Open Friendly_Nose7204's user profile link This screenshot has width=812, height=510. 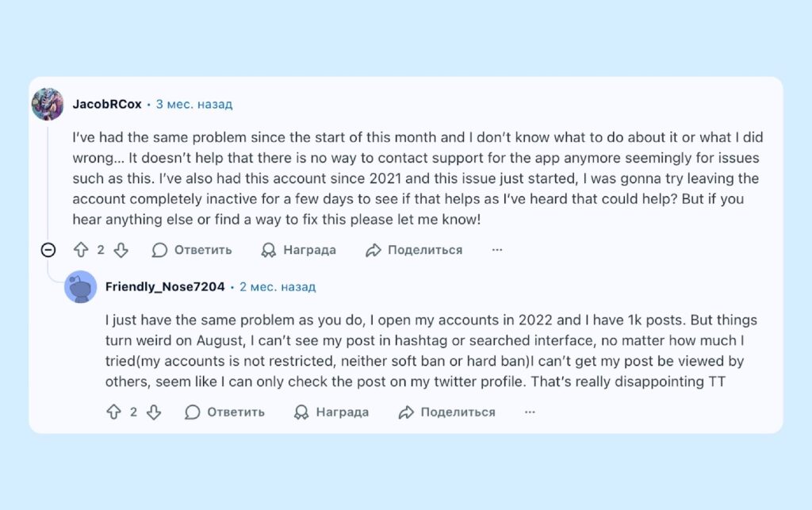(x=165, y=286)
